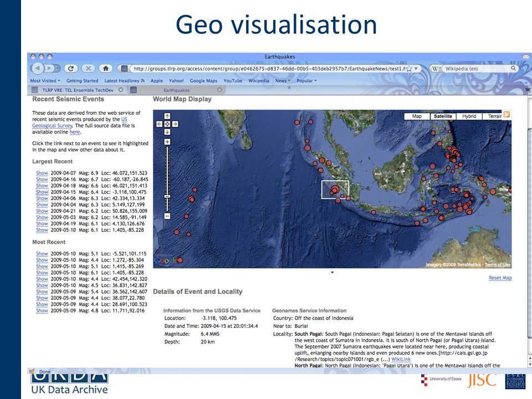Recenter map with the center pan button

[167, 124]
